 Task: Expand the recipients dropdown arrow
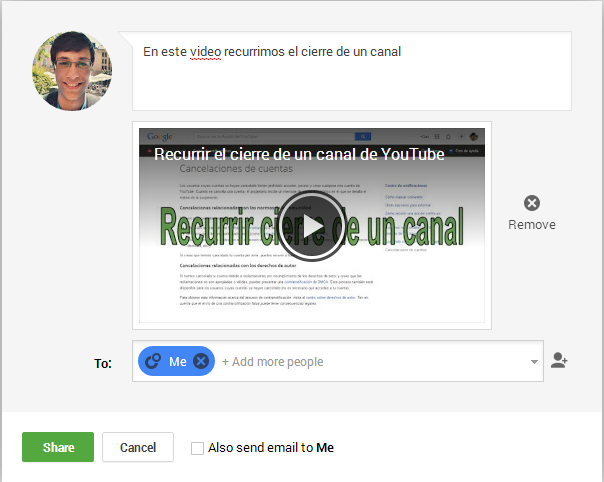tap(534, 362)
